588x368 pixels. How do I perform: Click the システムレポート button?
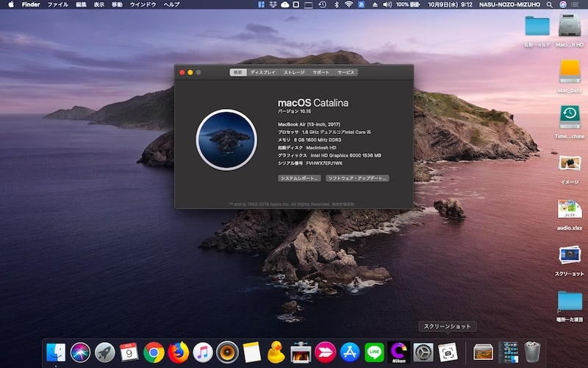299,178
